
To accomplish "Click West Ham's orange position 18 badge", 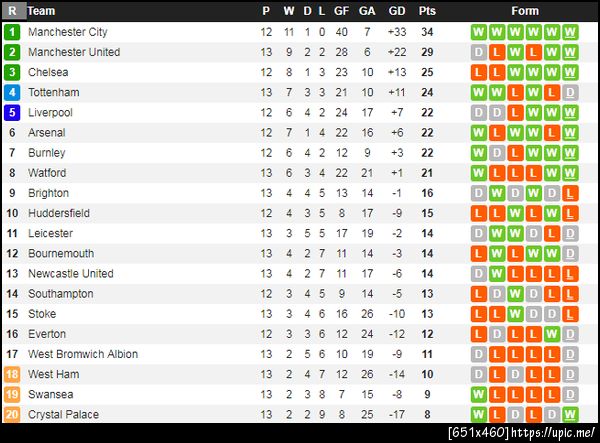I will click(12, 374).
